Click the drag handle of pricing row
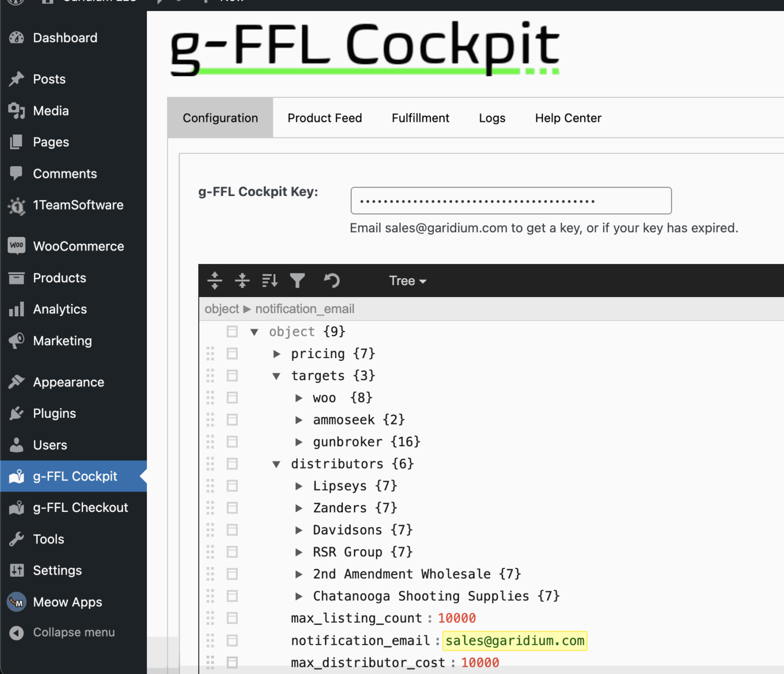The height and width of the screenshot is (674, 784). (x=210, y=353)
